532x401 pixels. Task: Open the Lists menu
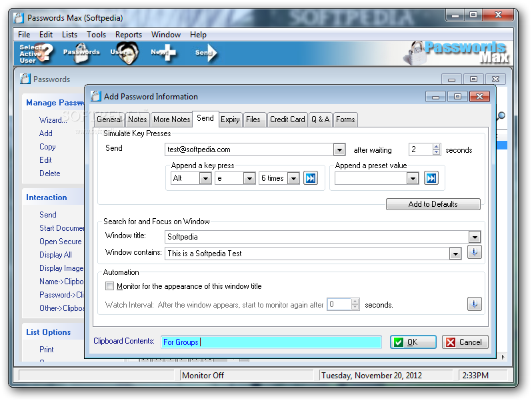tap(69, 35)
